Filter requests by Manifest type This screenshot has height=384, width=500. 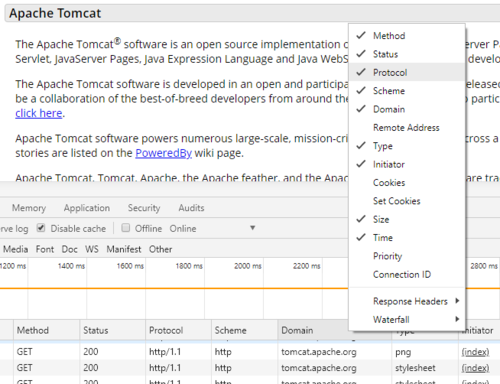pyautogui.click(x=124, y=249)
